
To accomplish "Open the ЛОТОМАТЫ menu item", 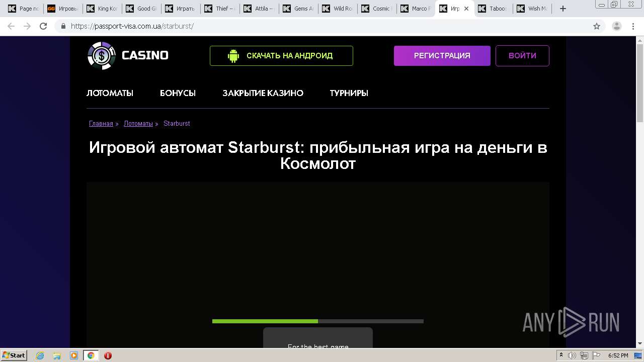I will tap(110, 93).
